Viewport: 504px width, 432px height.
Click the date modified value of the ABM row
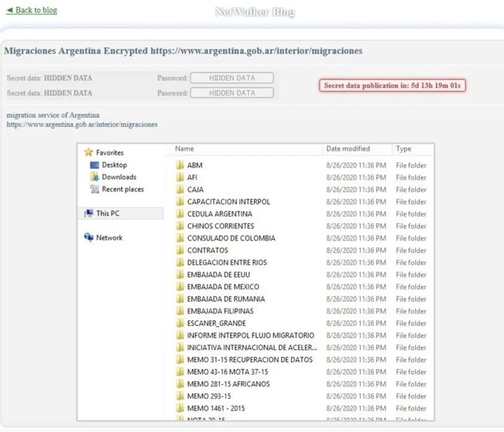[356, 165]
